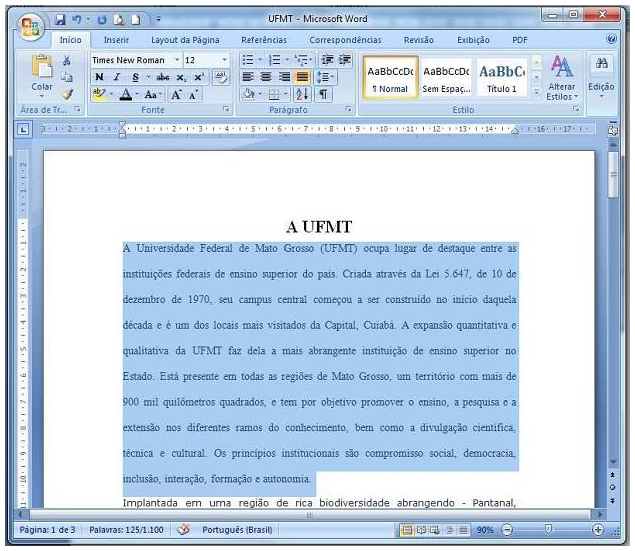Toggle subscript formatting
The width and height of the screenshot is (635, 551).
click(181, 77)
